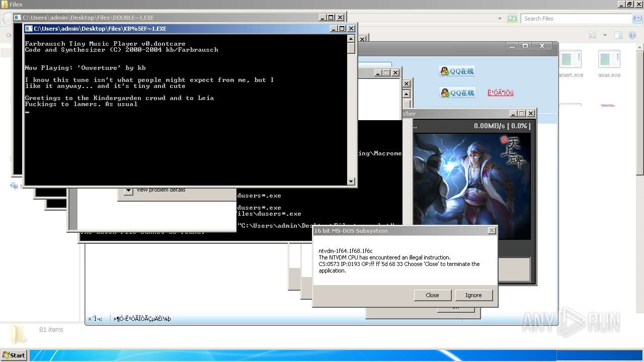Restore down the Files Explorer window
Viewport: 644px width, 362px height.
pyautogui.click(x=629, y=5)
